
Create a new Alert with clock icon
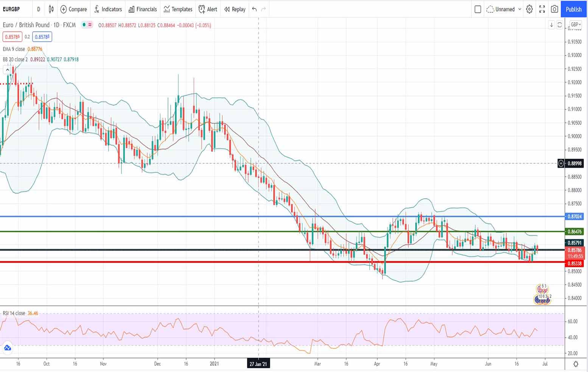click(x=208, y=9)
